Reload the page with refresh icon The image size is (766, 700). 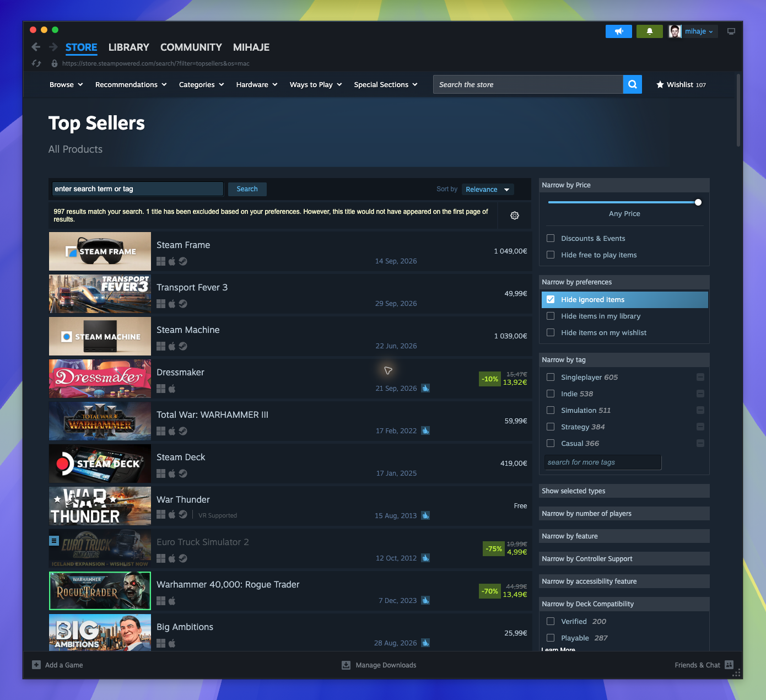point(36,63)
